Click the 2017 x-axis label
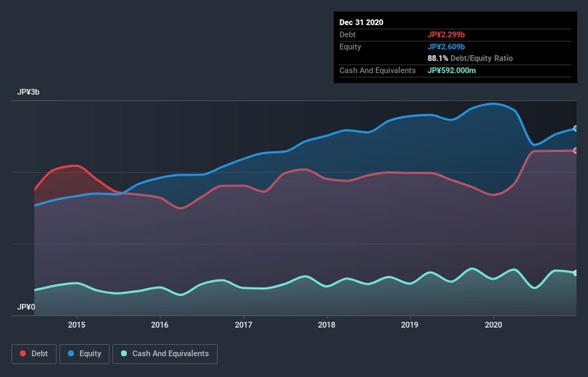This screenshot has height=377, width=588. pyautogui.click(x=244, y=325)
